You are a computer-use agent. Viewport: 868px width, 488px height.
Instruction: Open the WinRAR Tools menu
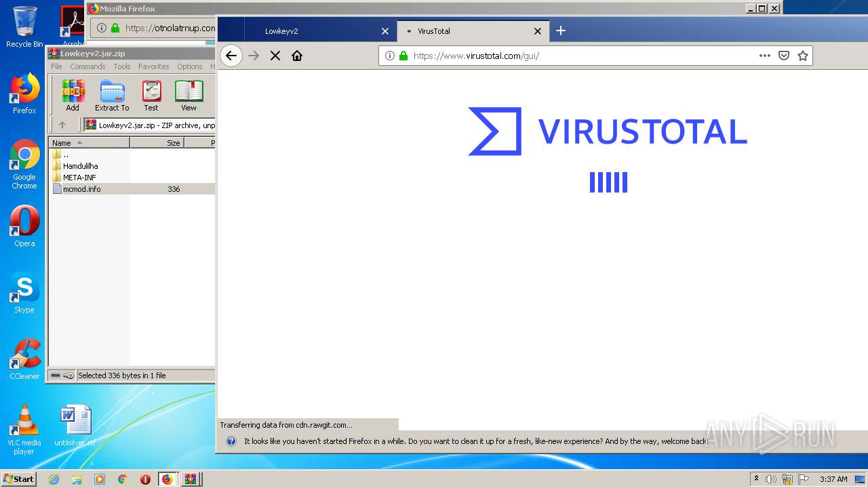coord(122,66)
